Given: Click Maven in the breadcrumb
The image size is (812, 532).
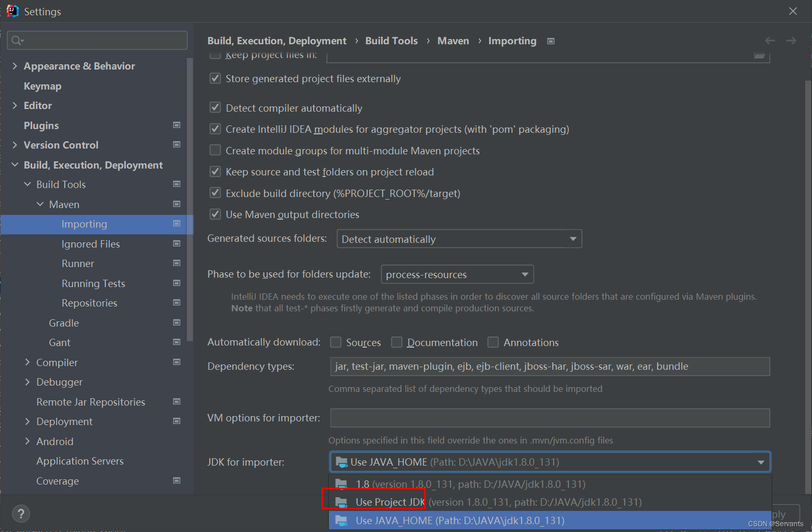Looking at the screenshot, I should (453, 41).
